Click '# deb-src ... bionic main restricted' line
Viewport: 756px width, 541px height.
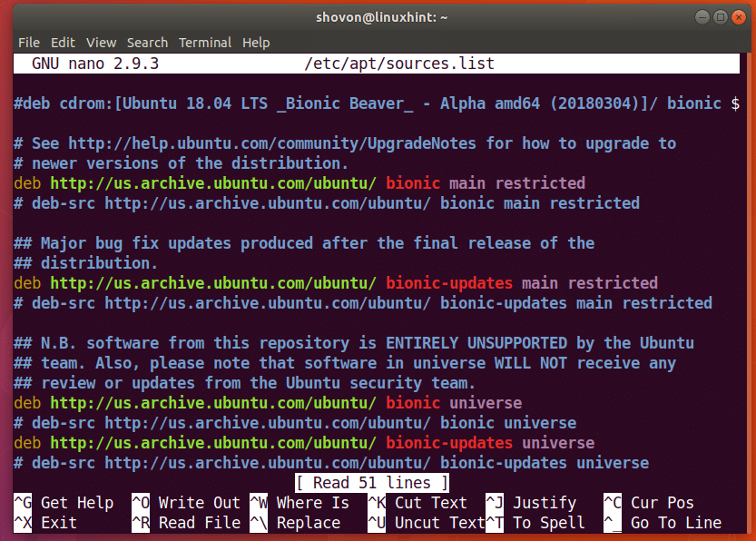pos(327,203)
